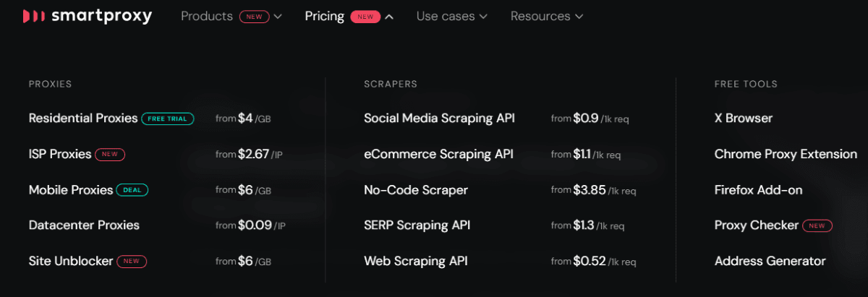The height and width of the screenshot is (297, 868).
Task: Open SERP Scraping API pricing
Action: coord(417,225)
